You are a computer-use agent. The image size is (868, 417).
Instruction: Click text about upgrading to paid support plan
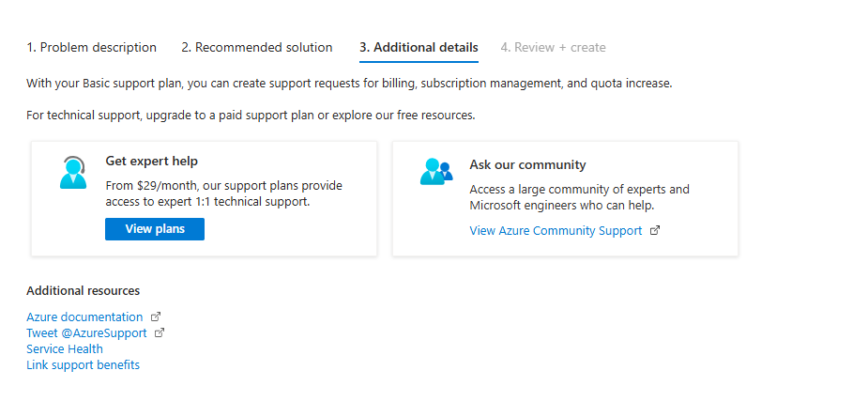point(251,116)
